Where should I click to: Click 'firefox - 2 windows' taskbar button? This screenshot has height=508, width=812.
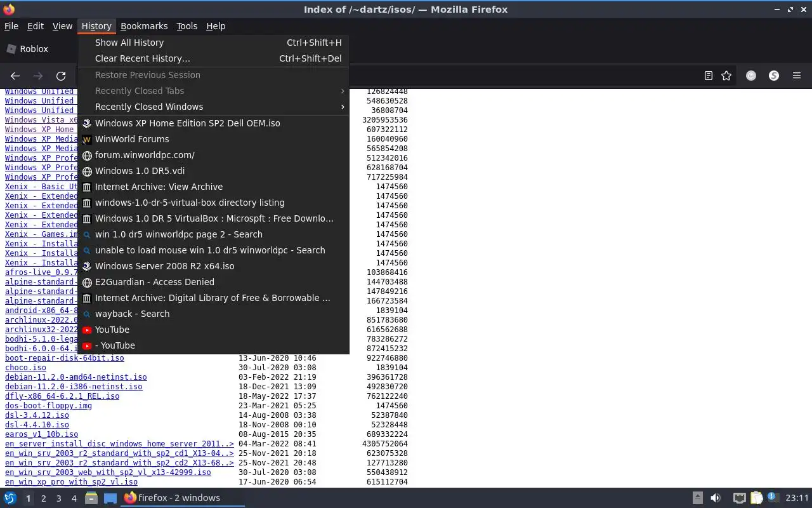click(183, 498)
